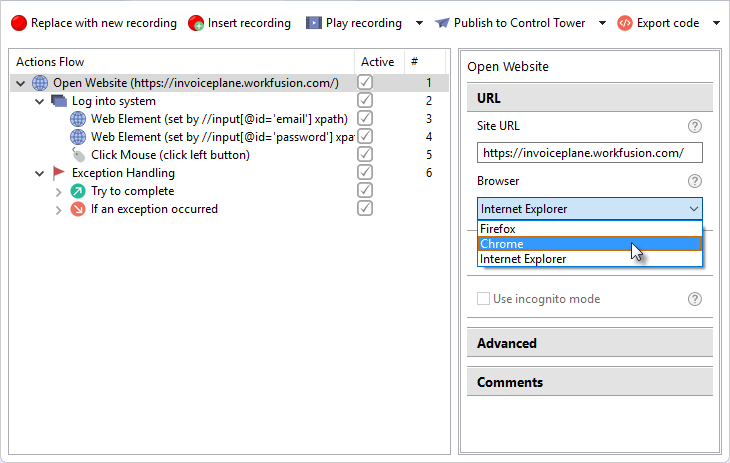Expand the Advanced section
730x463 pixels.
(590, 343)
